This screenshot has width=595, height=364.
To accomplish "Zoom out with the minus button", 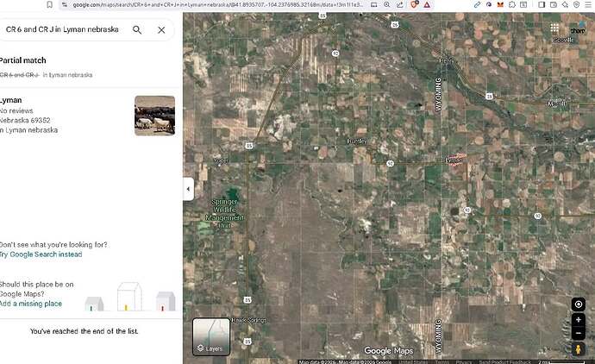I will (x=578, y=333).
